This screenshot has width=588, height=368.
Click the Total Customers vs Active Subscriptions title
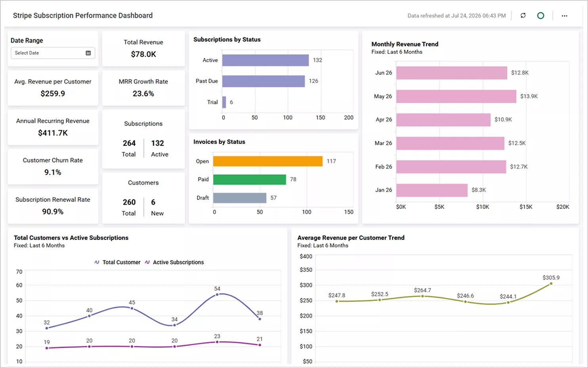(x=71, y=238)
